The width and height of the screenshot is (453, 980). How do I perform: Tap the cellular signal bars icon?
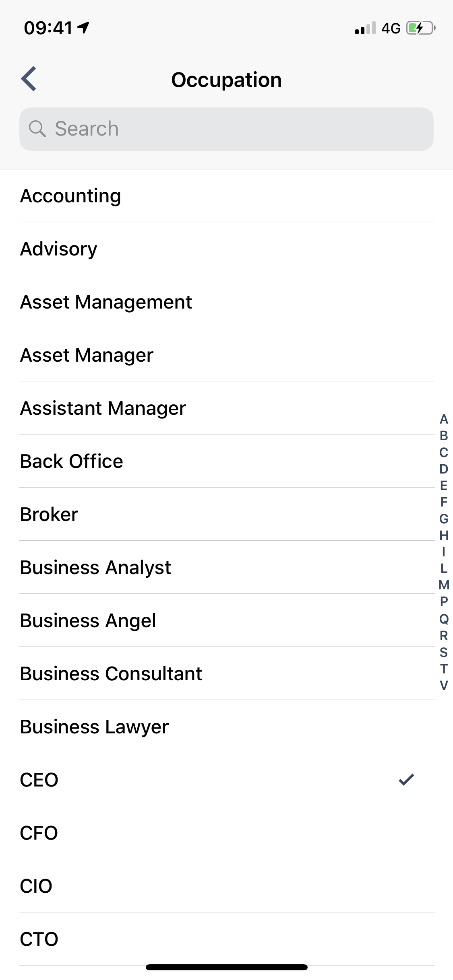(x=365, y=28)
